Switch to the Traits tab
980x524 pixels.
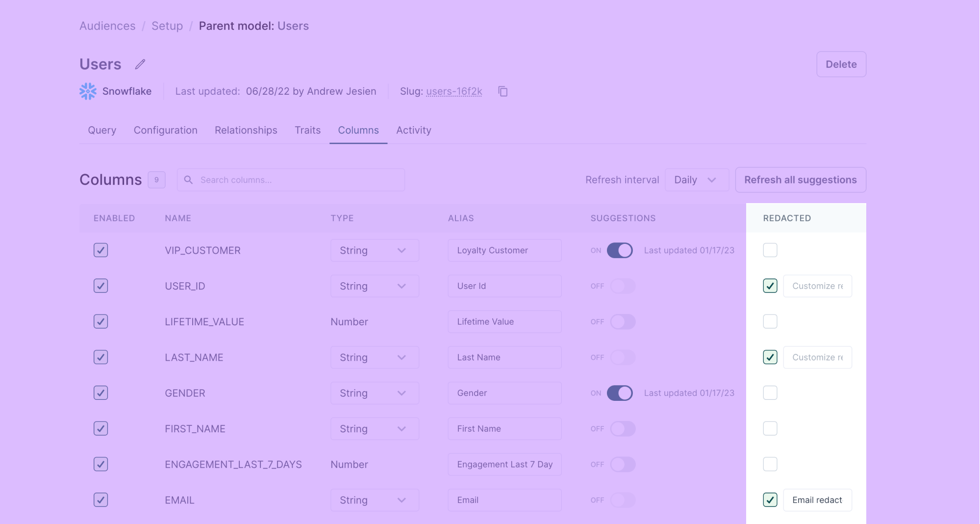click(x=307, y=130)
